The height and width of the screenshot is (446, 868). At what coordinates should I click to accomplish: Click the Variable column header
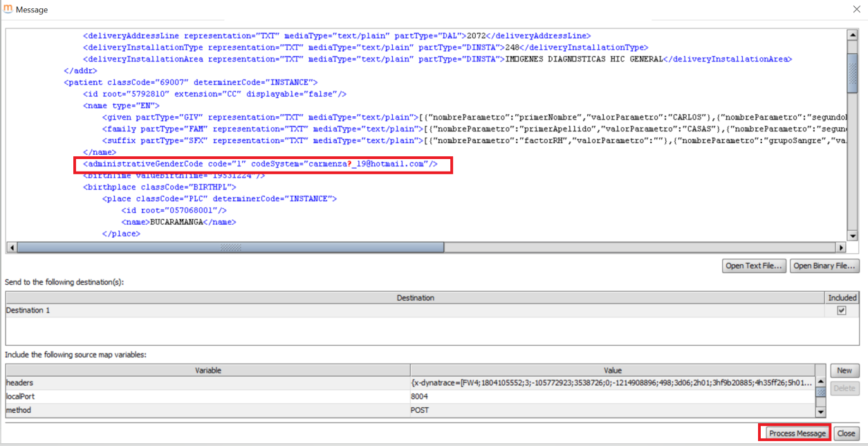[207, 371]
